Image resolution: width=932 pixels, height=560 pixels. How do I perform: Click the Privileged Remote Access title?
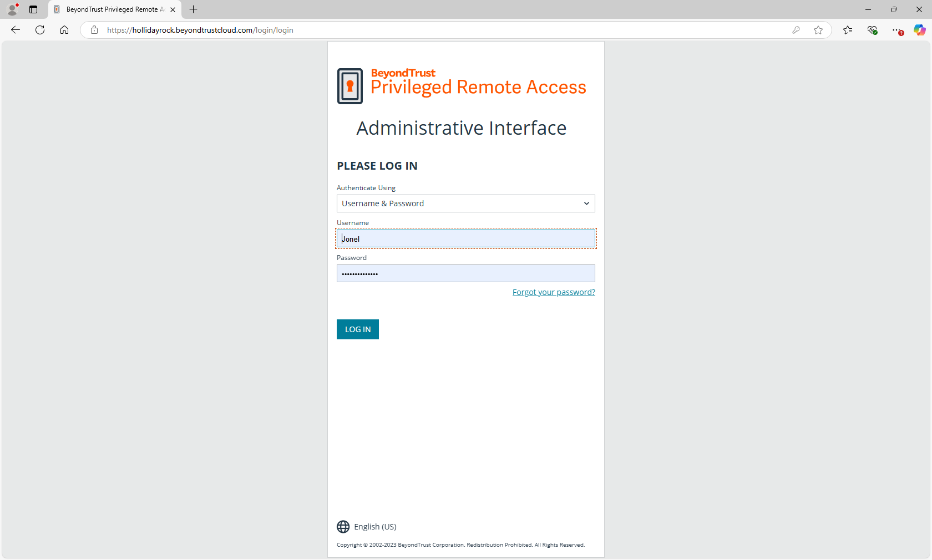[478, 87]
